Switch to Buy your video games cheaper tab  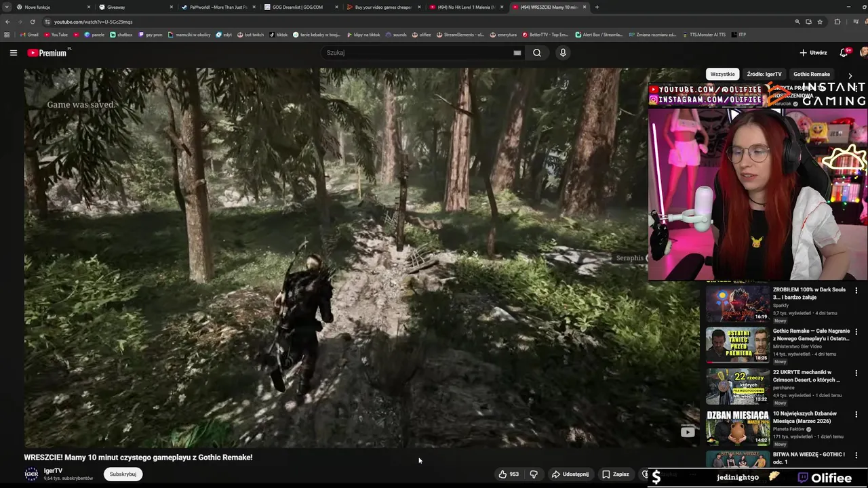tap(382, 7)
